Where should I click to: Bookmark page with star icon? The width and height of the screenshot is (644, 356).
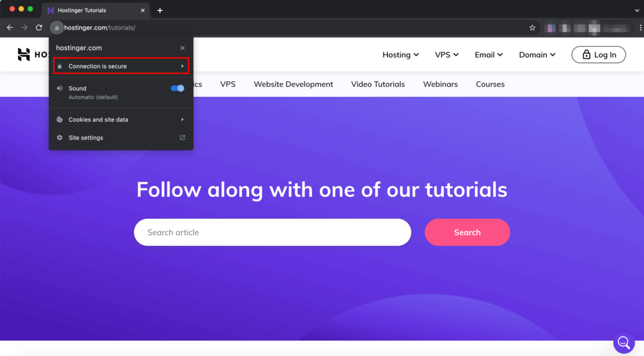(532, 28)
